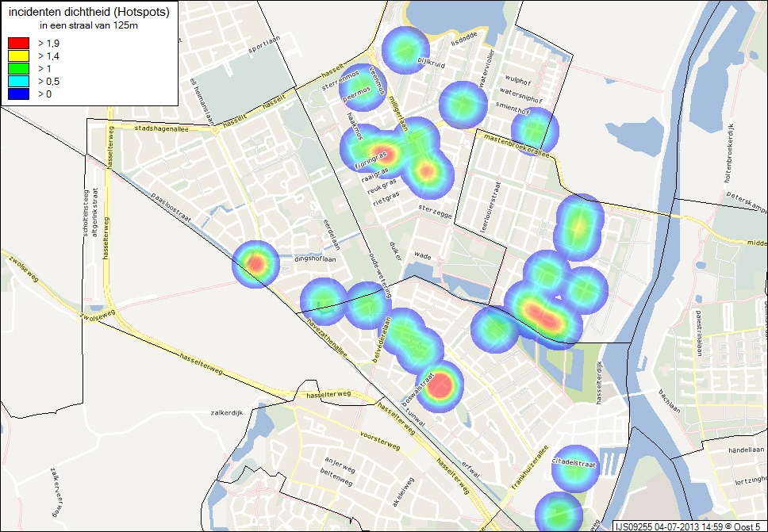Click the sterzegge street label

pos(435,208)
